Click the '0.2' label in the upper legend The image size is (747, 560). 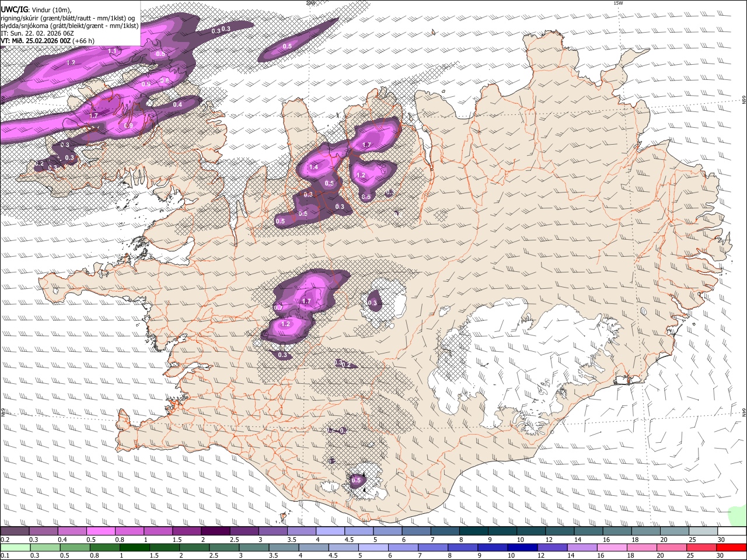[4, 540]
